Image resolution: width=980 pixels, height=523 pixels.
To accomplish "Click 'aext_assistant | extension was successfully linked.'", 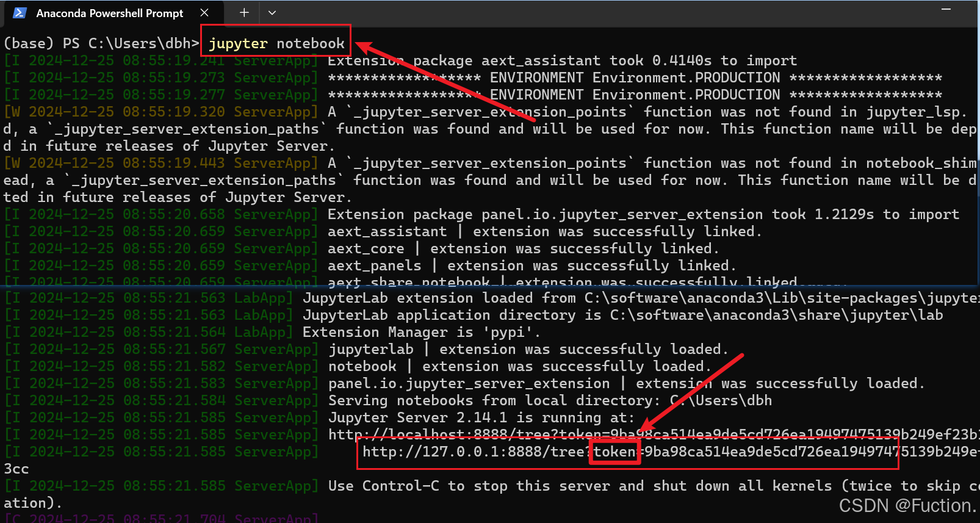I will coord(545,231).
